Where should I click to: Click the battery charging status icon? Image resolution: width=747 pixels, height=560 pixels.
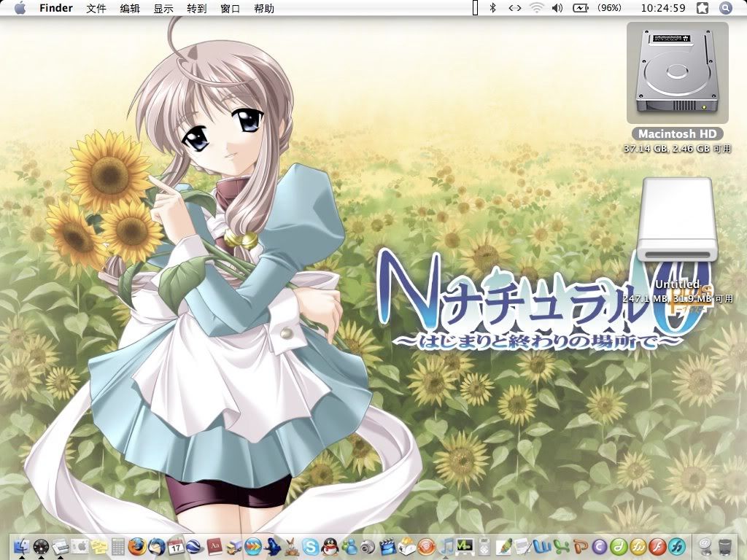[x=580, y=8]
